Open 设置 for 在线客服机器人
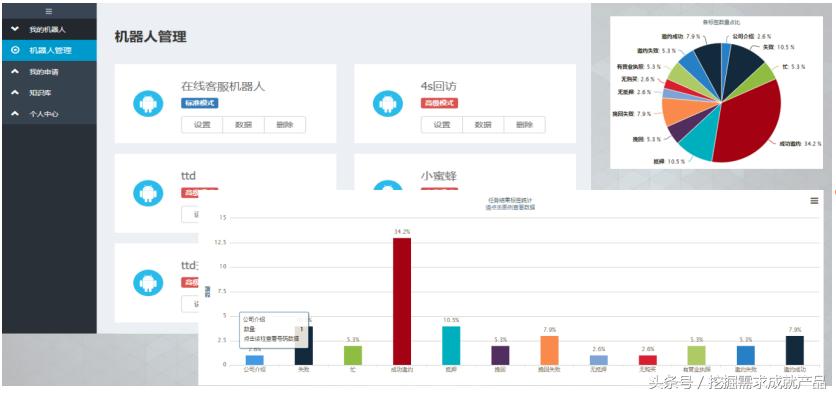This screenshot has width=836, height=395. (202, 125)
